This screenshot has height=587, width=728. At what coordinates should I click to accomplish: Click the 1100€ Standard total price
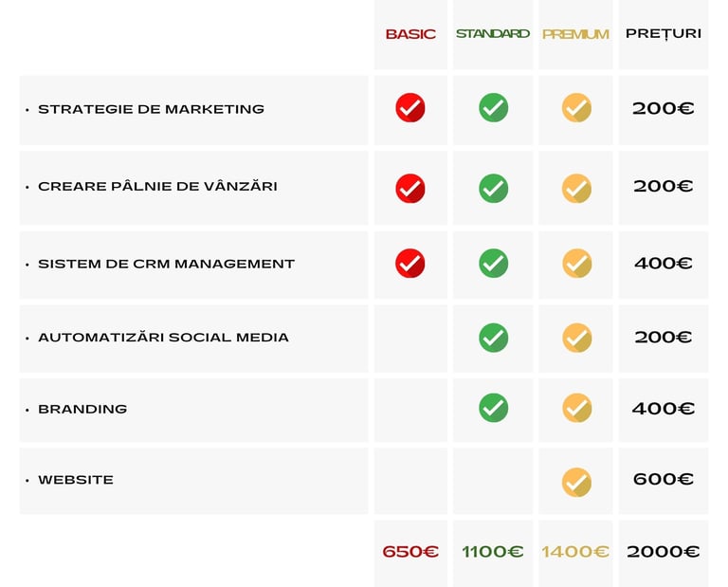(493, 552)
